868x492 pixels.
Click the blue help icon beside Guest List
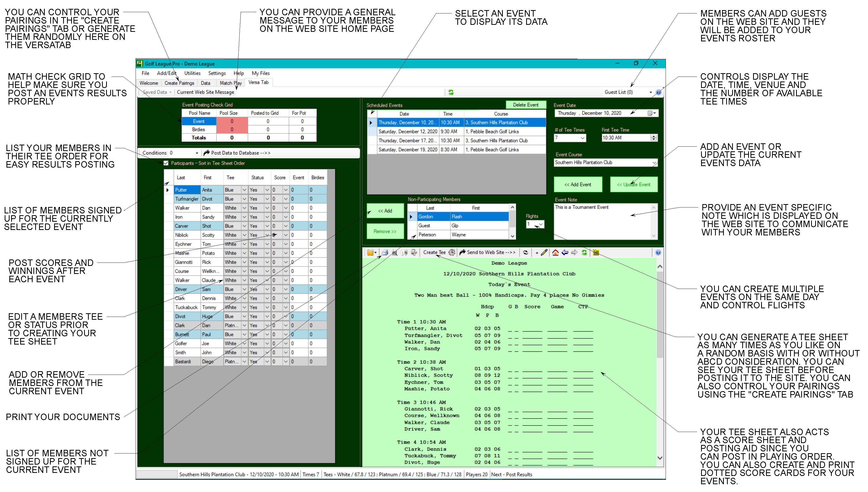click(658, 92)
